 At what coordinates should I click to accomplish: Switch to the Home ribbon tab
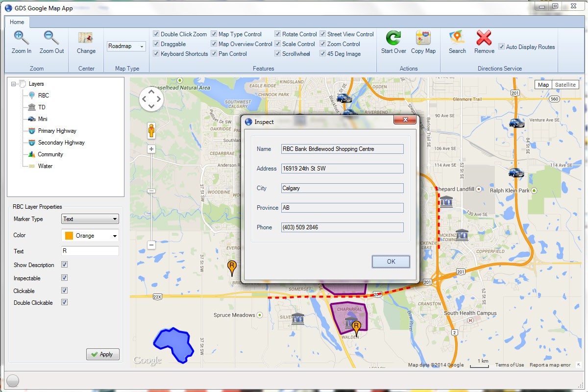point(17,22)
